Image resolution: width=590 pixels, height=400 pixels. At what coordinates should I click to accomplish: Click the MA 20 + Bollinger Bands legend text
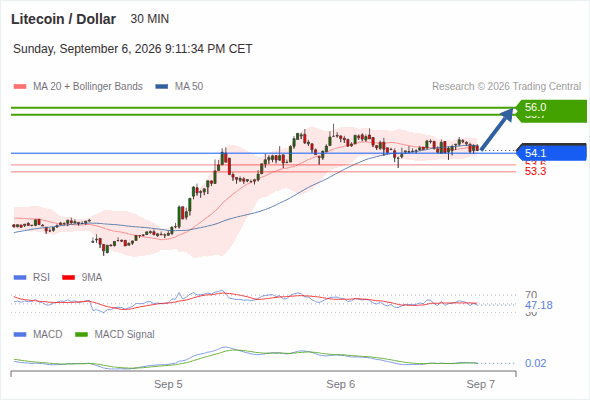tap(88, 87)
